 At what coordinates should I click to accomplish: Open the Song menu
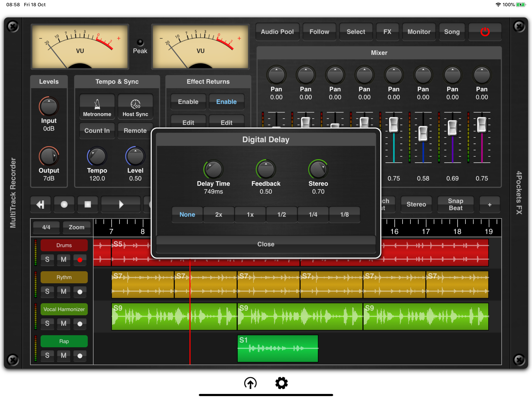pyautogui.click(x=452, y=32)
